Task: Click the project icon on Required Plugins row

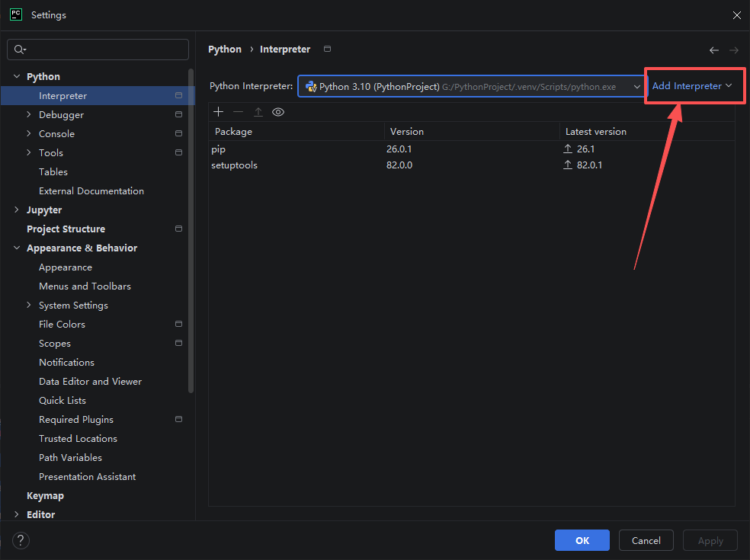Action: coord(178,419)
